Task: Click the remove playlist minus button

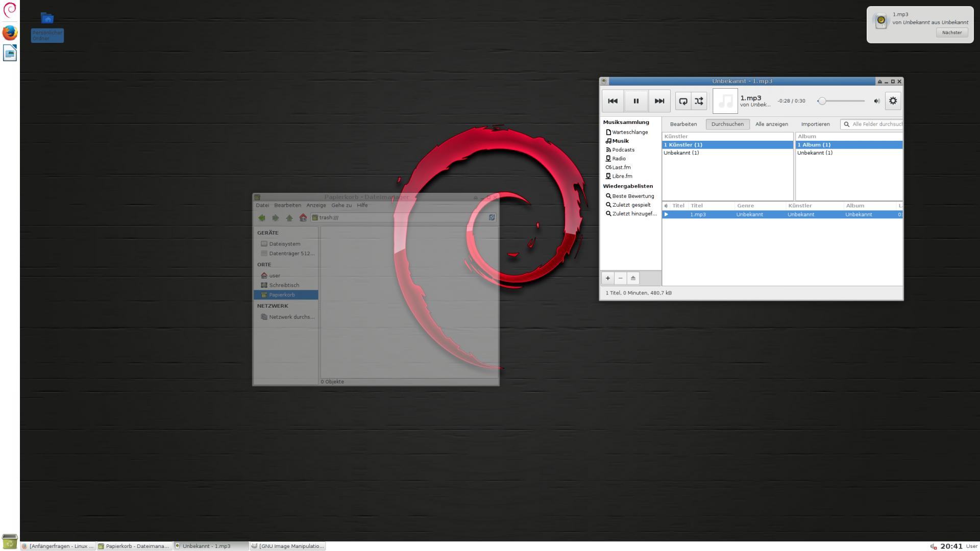Action: pos(620,278)
